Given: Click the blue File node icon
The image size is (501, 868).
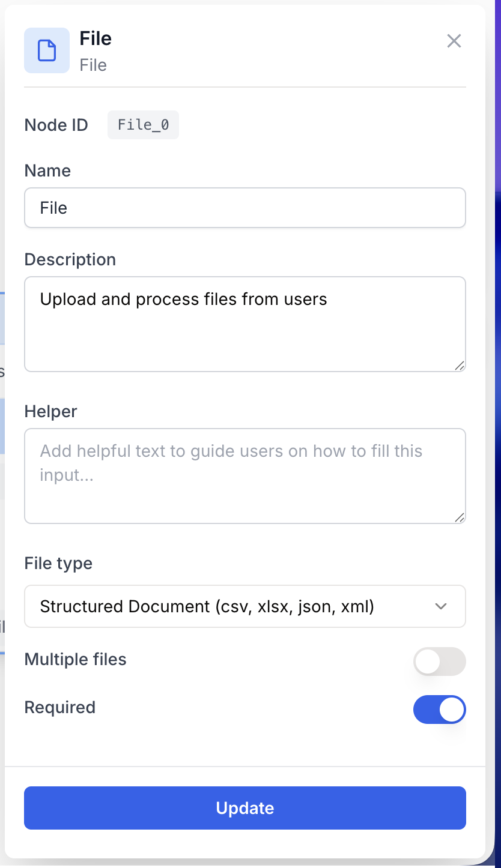Looking at the screenshot, I should click(47, 50).
